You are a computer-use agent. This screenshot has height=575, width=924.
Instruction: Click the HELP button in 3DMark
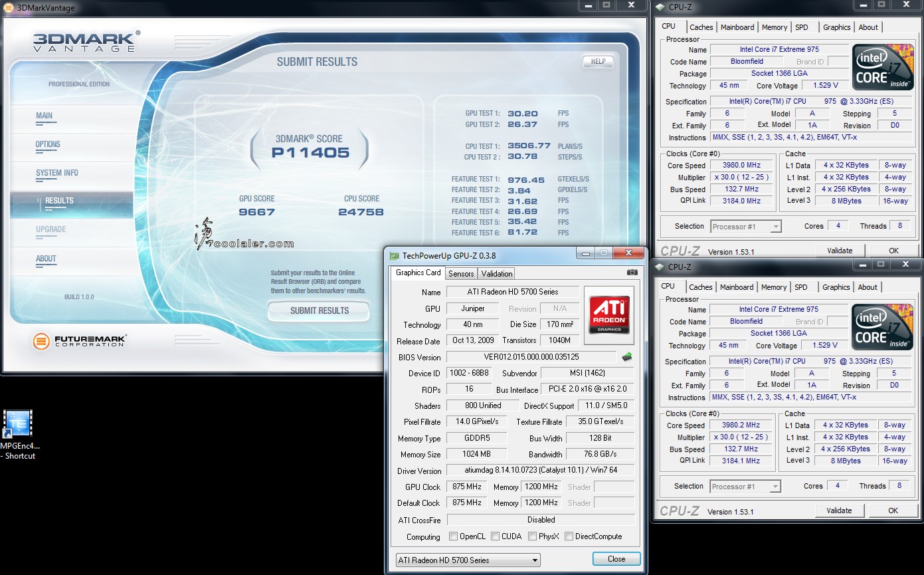[x=598, y=61]
